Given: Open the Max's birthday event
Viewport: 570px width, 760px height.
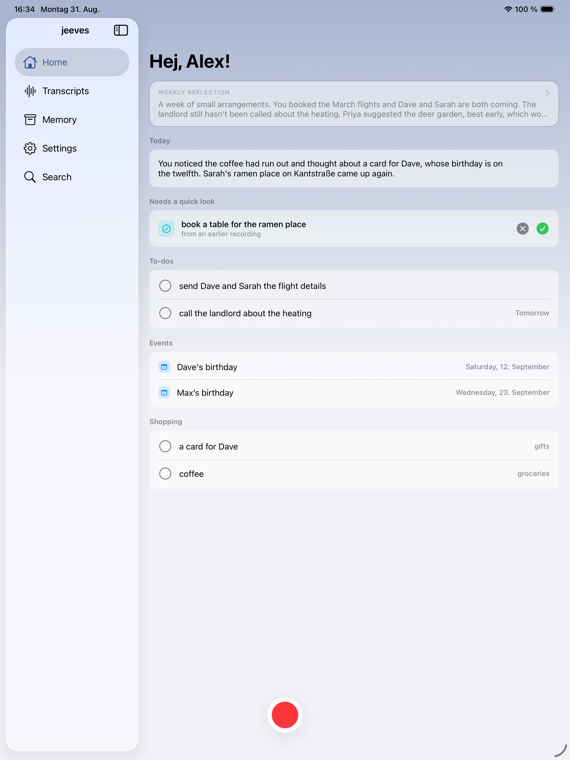Looking at the screenshot, I should pos(354,393).
